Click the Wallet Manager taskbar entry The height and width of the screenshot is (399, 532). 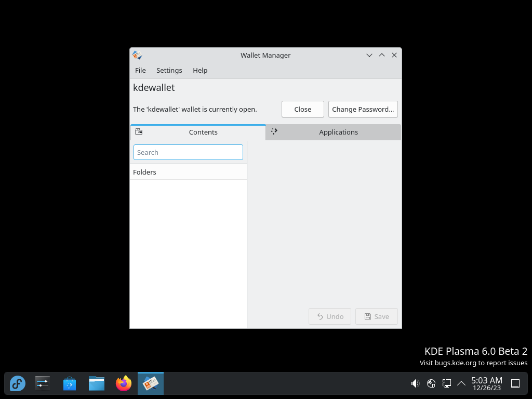click(151, 383)
